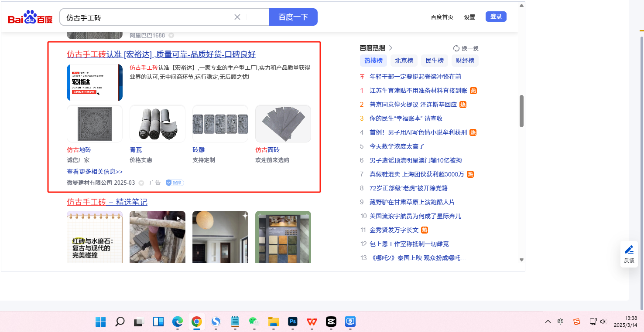The height and width of the screenshot is (332, 644).
Task: Click the 广告 ad label
Action: click(x=155, y=183)
